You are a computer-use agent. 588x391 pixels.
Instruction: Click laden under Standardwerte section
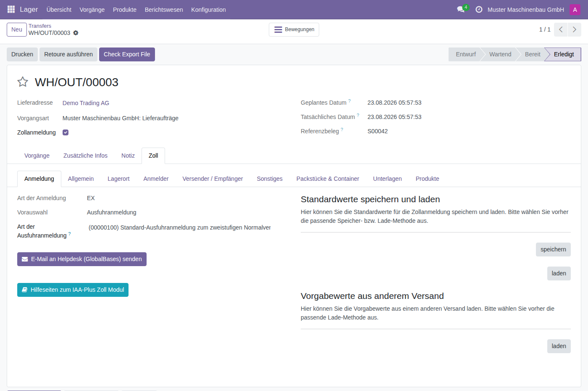pyautogui.click(x=559, y=273)
